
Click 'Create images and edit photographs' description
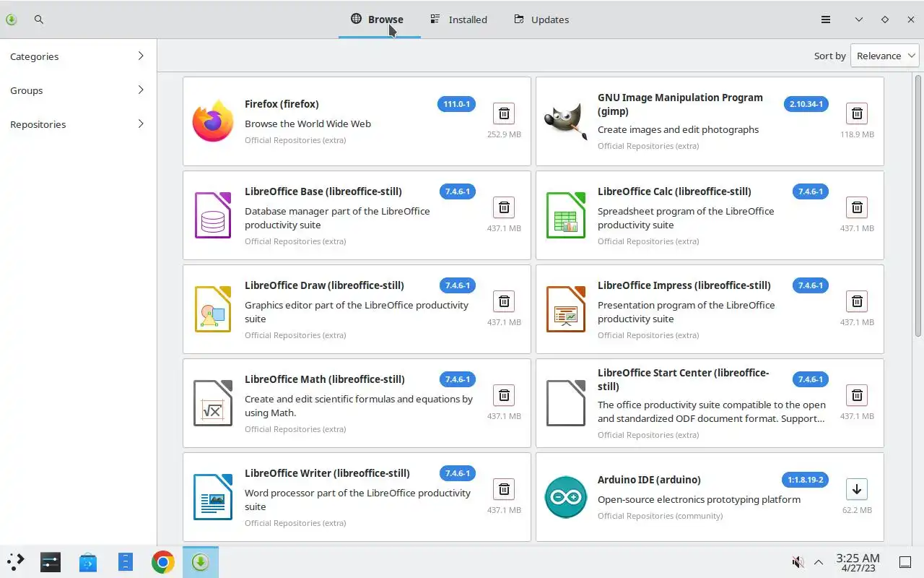(678, 129)
